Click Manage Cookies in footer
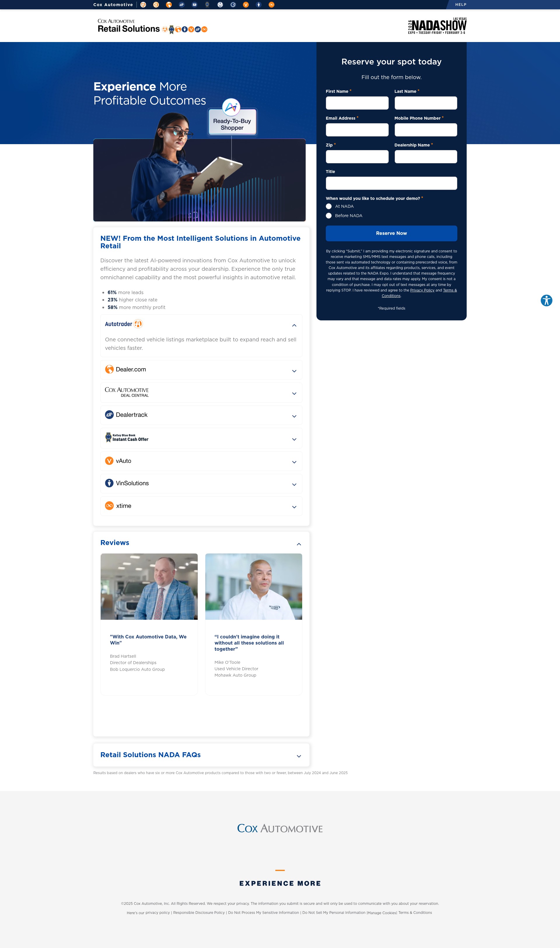Viewport: 560px width, 948px height. [x=382, y=913]
